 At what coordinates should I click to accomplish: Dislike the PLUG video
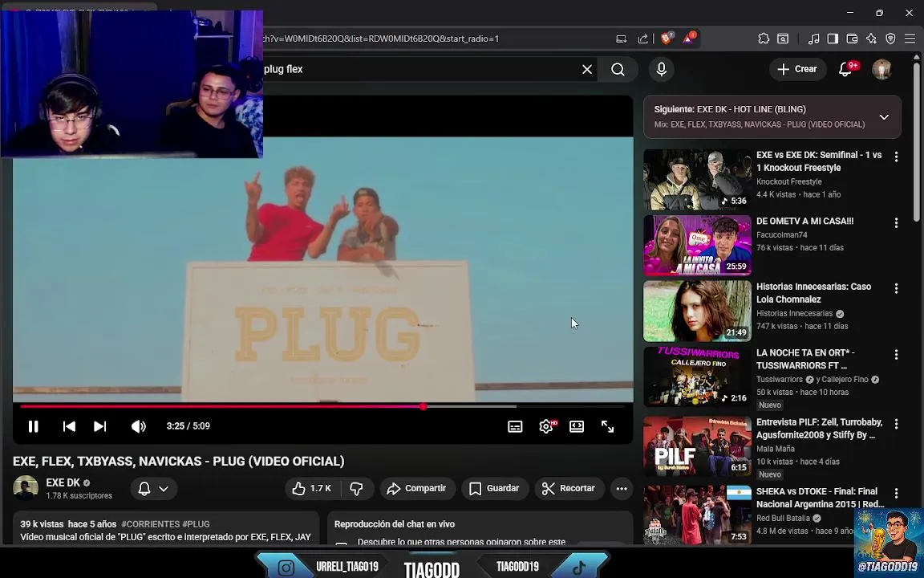coord(356,488)
